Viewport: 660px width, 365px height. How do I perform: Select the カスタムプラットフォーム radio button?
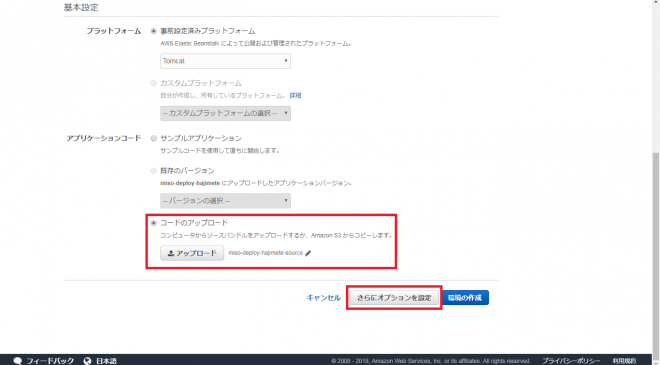154,83
